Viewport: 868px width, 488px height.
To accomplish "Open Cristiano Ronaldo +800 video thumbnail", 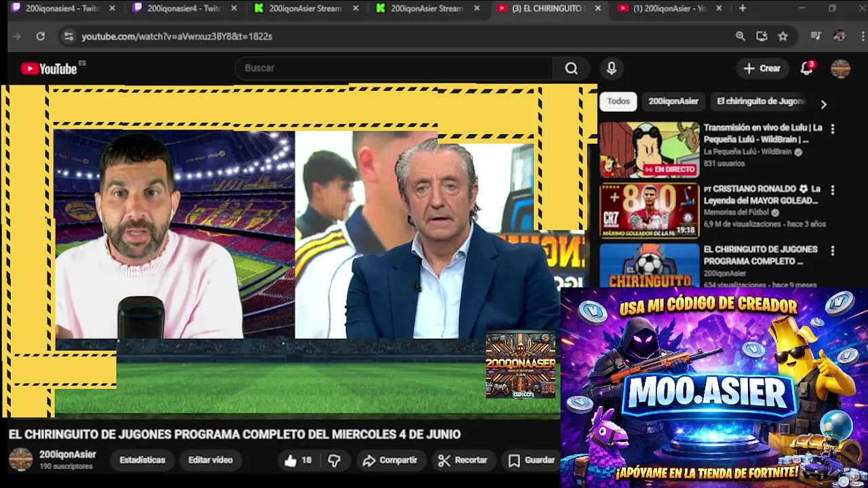I will tap(649, 211).
